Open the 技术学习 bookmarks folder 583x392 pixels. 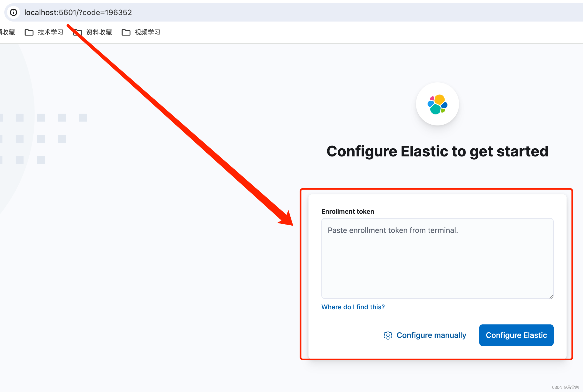[50, 32]
